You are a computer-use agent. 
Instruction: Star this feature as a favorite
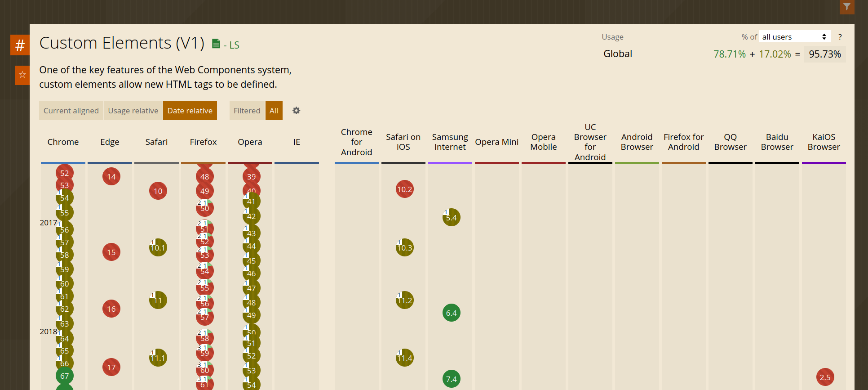[x=22, y=75]
